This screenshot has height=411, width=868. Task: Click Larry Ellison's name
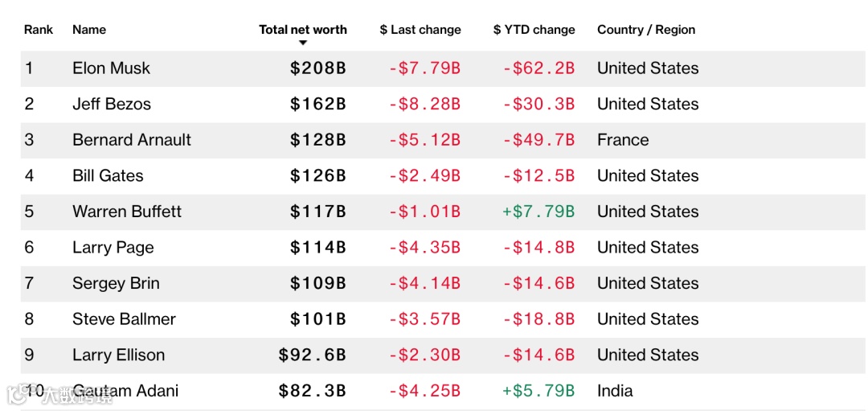tap(118, 355)
